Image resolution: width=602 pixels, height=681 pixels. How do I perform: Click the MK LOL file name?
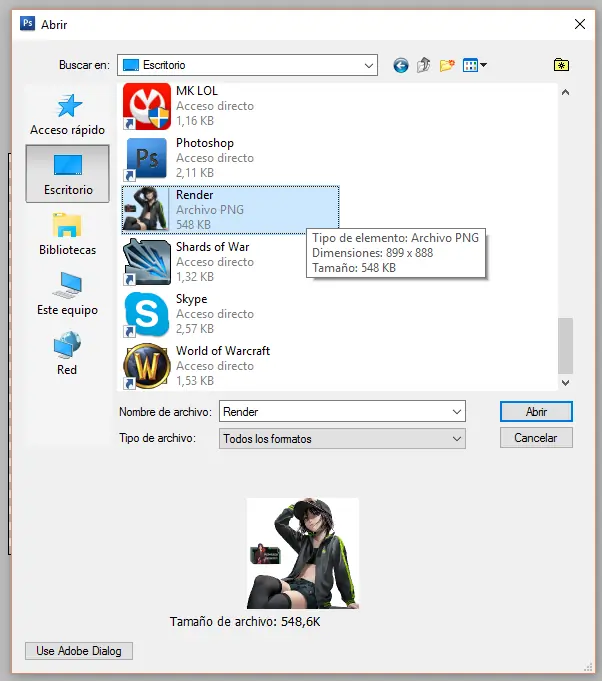pos(197,91)
